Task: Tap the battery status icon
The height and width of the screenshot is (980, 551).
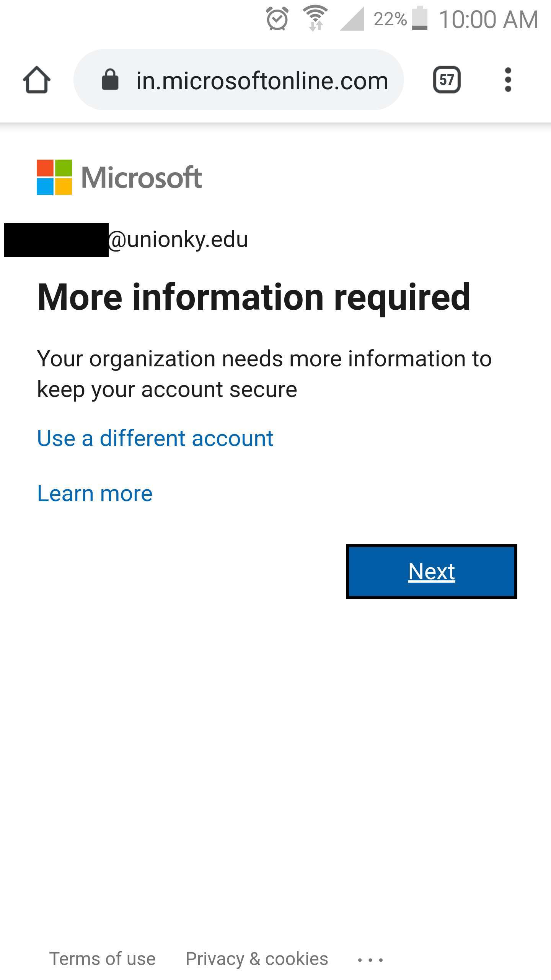Action: (x=420, y=18)
